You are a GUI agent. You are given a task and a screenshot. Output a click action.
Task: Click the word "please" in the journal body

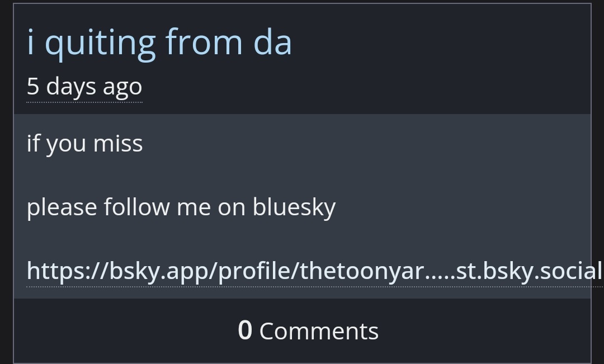pos(62,208)
